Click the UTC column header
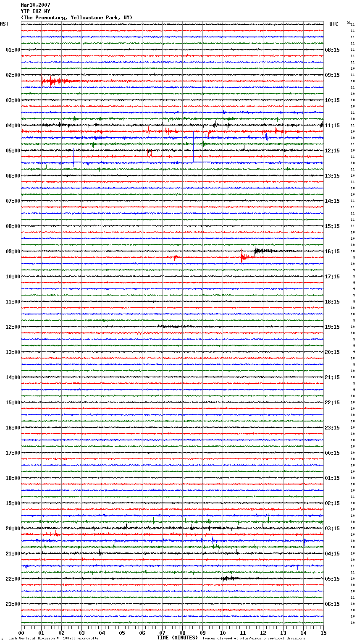The width and height of the screenshot is (357, 644). click(333, 24)
